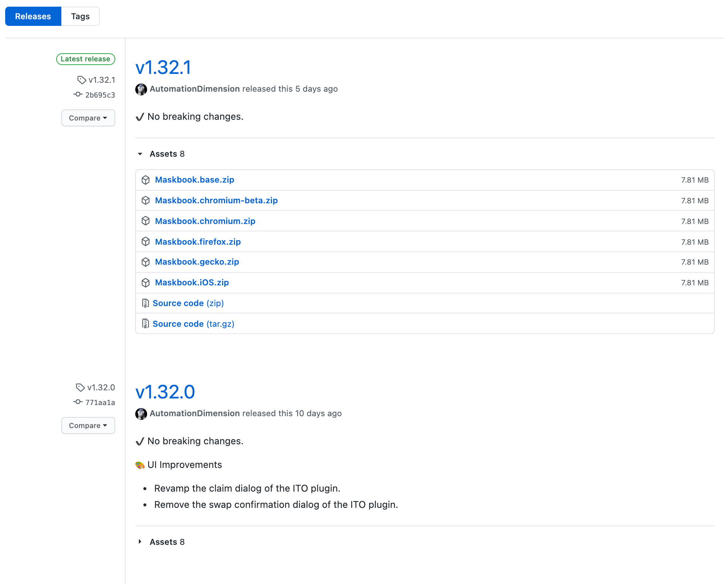
Task: Click the 7.81 MB size of Maskbook.base.zip
Action: [x=695, y=180]
